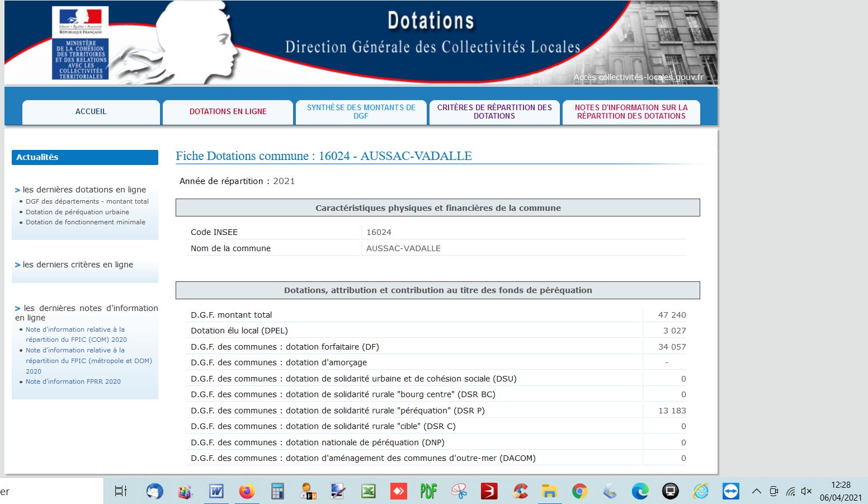This screenshot has height=504, width=868.
Task: Open the DOTATIONS EN LIGNE tab
Action: [x=228, y=112]
